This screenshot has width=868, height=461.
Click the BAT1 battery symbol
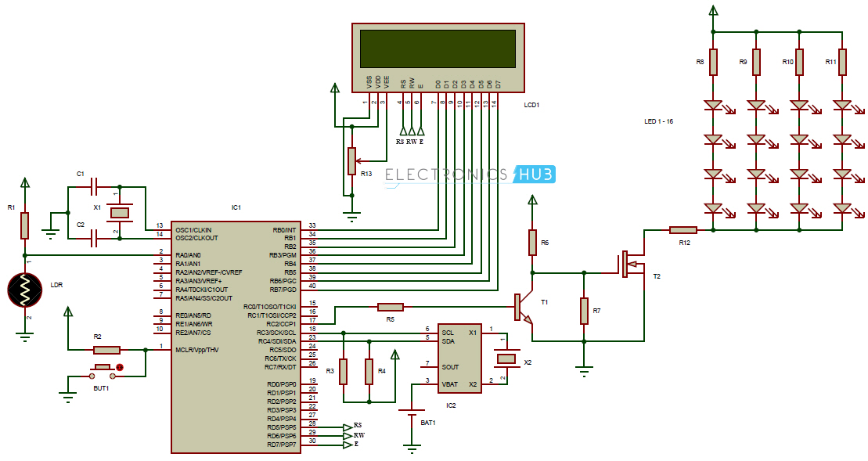(412, 412)
